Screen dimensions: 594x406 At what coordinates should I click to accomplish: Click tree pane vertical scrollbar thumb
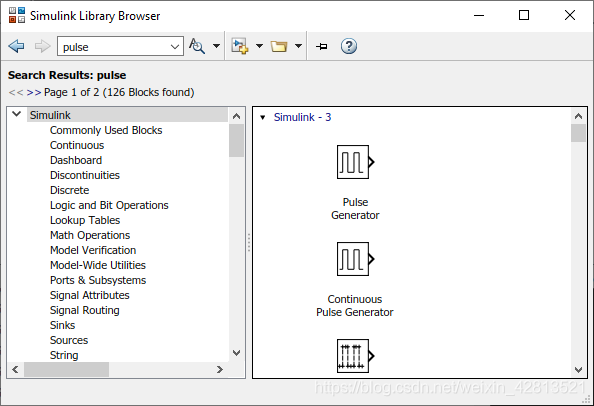point(236,140)
